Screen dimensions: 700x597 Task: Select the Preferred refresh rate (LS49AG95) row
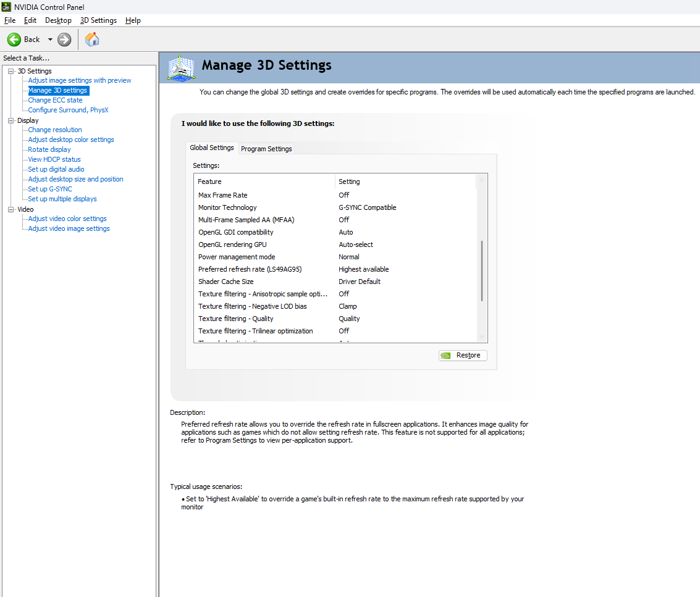pos(335,269)
